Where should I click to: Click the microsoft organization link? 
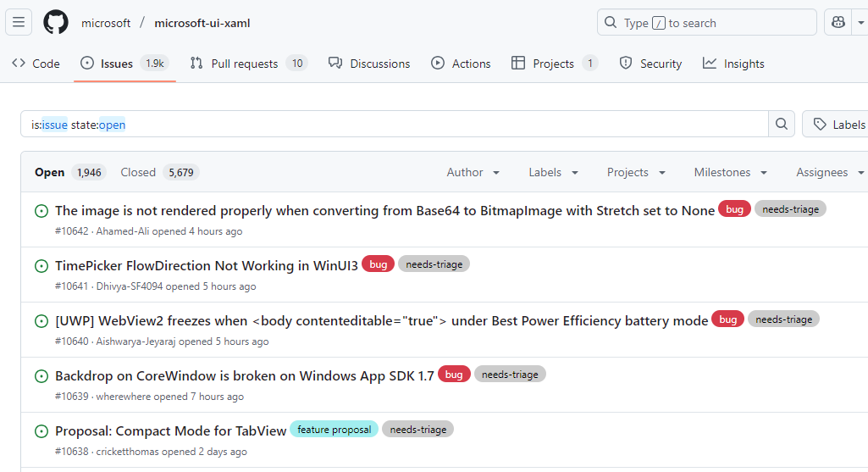coord(106,23)
